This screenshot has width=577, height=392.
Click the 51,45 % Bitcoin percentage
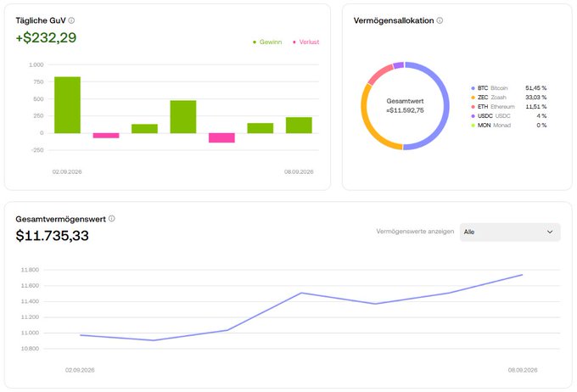535,88
